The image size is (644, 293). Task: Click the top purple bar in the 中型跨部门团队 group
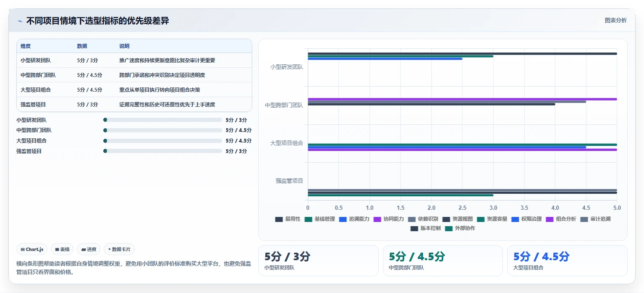pos(462,99)
